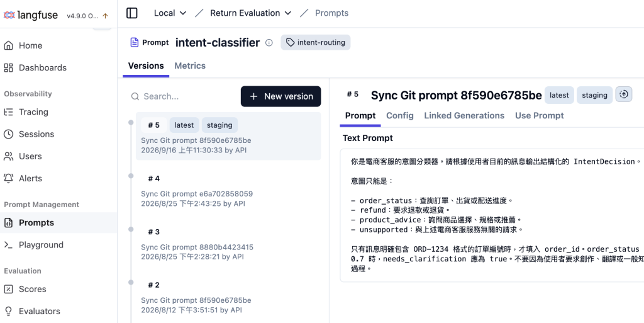
Task: Open Scores in sidebar
Action: [x=58, y=289]
